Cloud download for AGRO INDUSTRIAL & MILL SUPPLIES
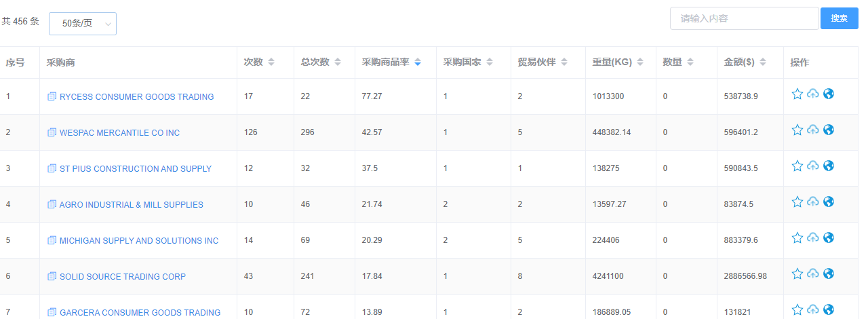 [x=813, y=202]
